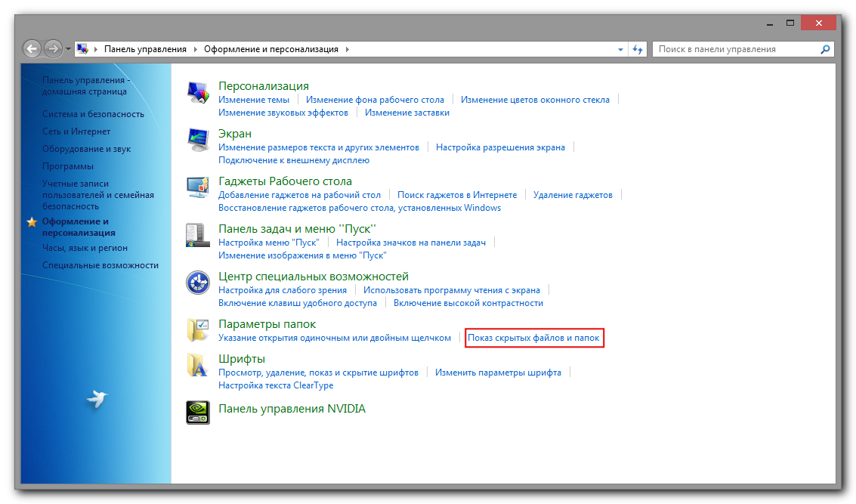The height and width of the screenshot is (504, 856).
Task: Open Специальные возможности in sidebar
Action: (100, 265)
